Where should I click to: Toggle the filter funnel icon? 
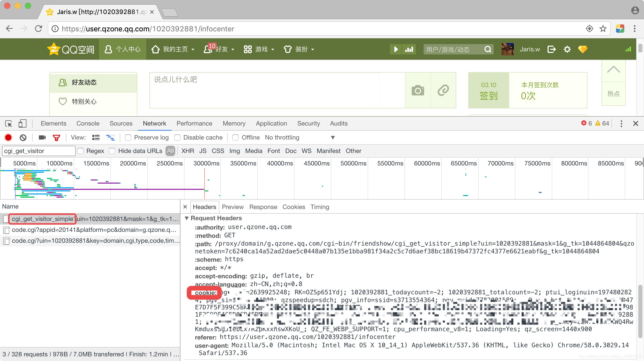tap(56, 137)
